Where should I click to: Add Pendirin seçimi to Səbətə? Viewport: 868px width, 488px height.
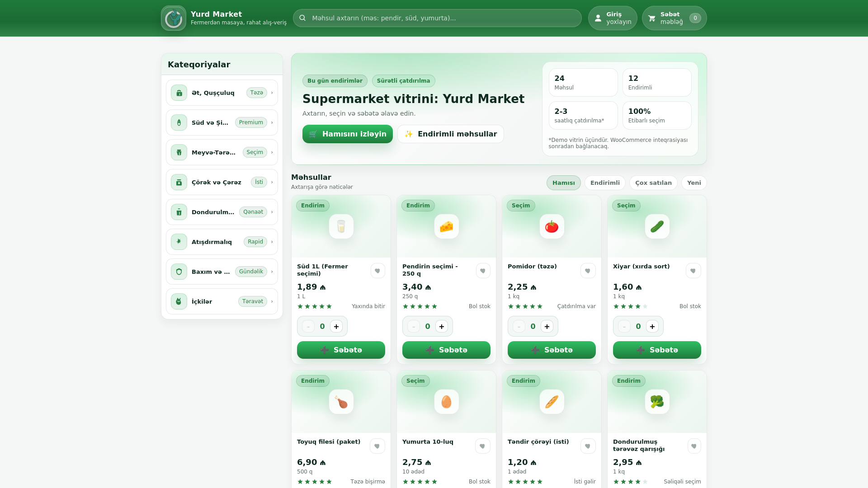tap(447, 350)
